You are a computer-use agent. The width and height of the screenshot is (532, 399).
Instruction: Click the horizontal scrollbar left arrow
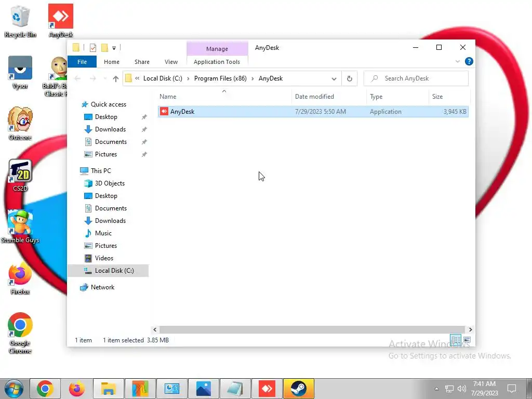[155, 329]
